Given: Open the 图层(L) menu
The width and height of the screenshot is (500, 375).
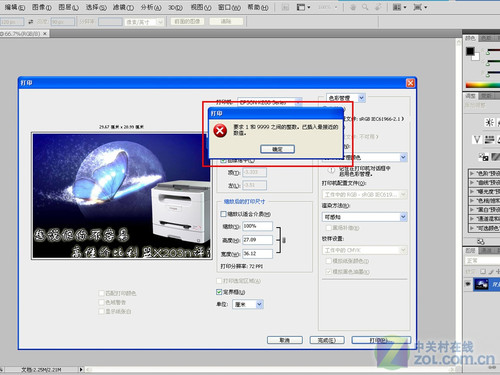Looking at the screenshot, I should click(x=68, y=7).
